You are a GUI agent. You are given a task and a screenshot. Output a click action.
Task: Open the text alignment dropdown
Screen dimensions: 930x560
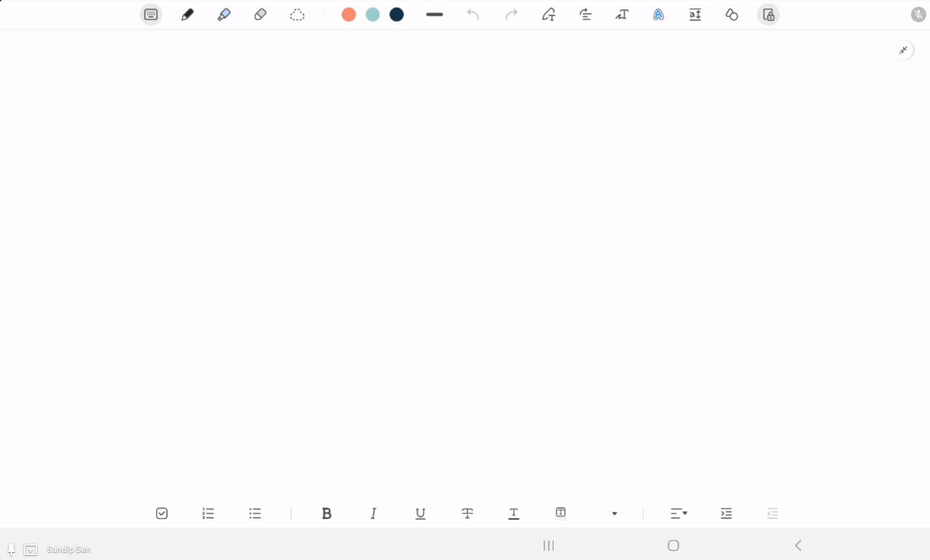click(x=679, y=514)
